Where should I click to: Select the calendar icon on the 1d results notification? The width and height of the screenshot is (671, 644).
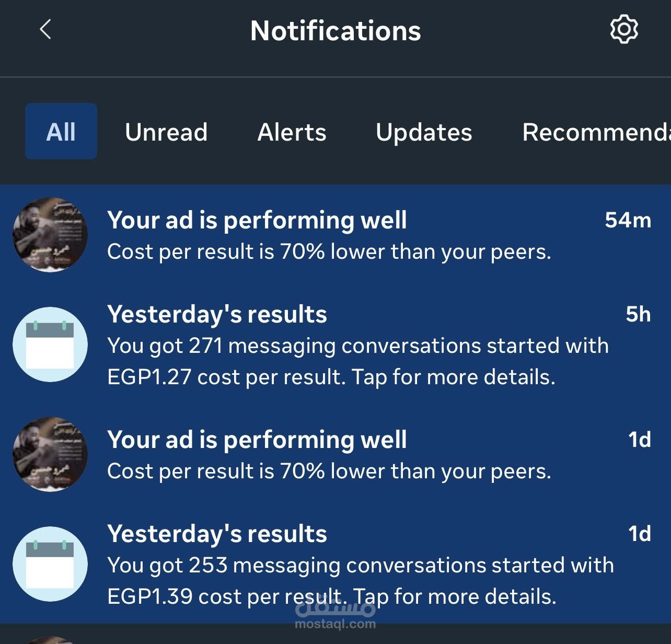50,564
